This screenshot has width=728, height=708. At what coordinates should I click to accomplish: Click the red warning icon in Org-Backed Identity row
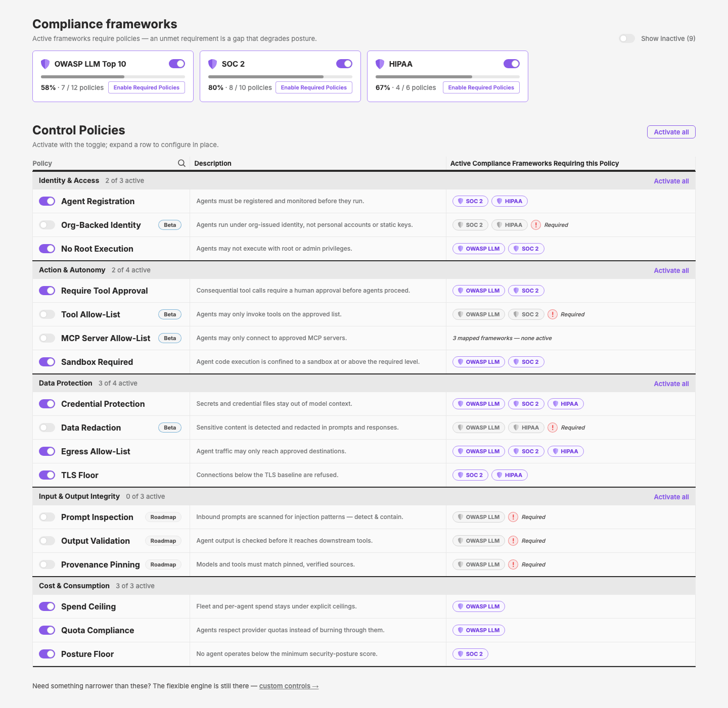(x=536, y=225)
